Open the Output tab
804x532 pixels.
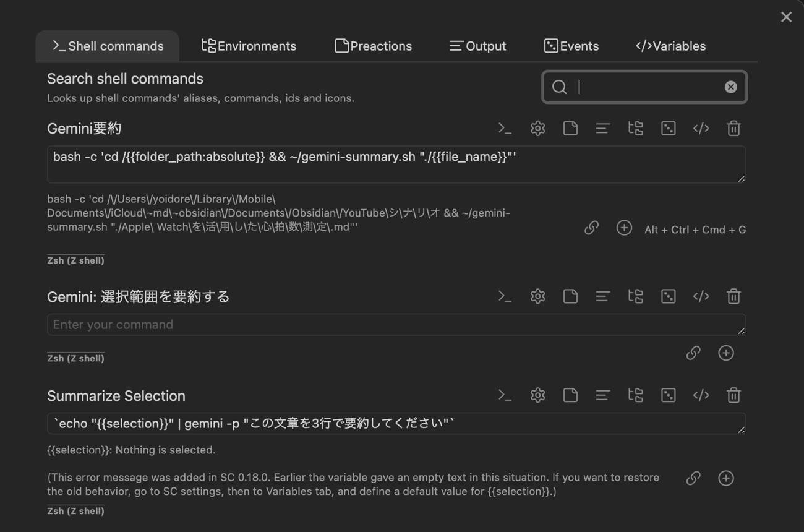pos(477,46)
